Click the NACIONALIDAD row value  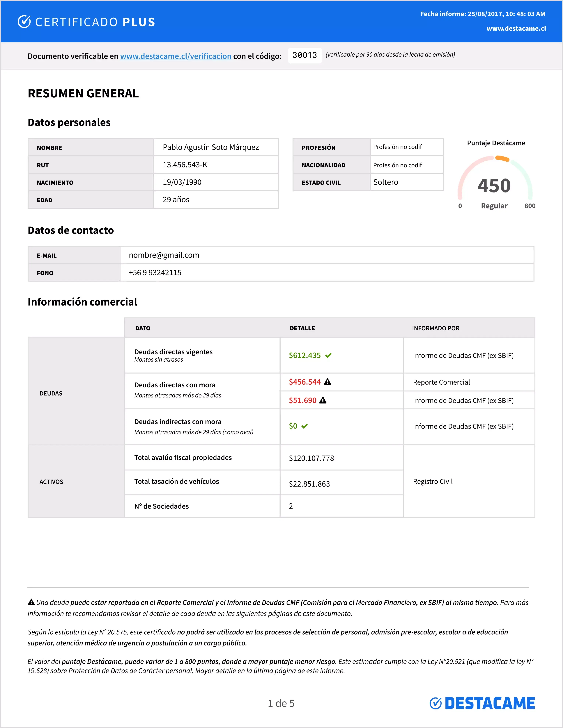[x=398, y=165]
